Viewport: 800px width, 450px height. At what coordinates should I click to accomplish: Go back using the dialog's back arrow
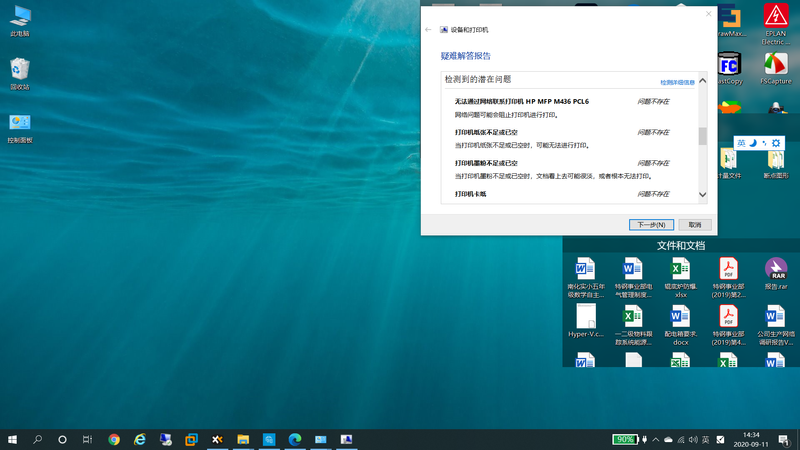tap(429, 30)
